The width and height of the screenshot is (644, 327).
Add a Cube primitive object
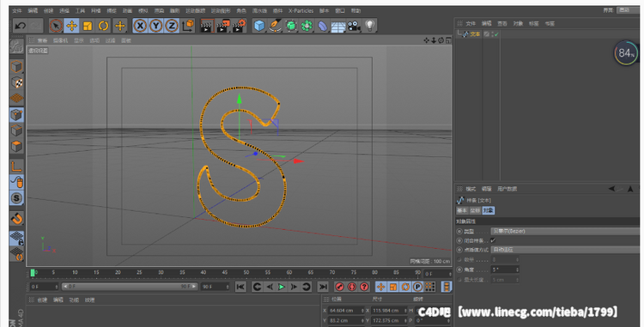[x=259, y=26]
